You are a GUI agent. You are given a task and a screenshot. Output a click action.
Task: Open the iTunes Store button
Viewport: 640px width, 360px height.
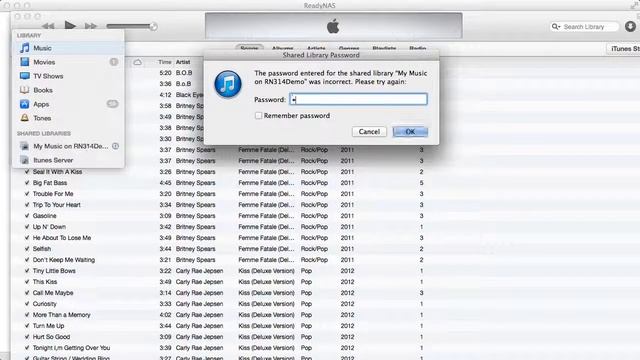623,49
